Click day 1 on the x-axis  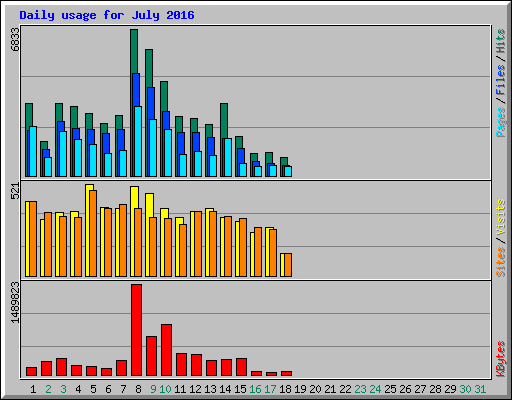pos(33,389)
